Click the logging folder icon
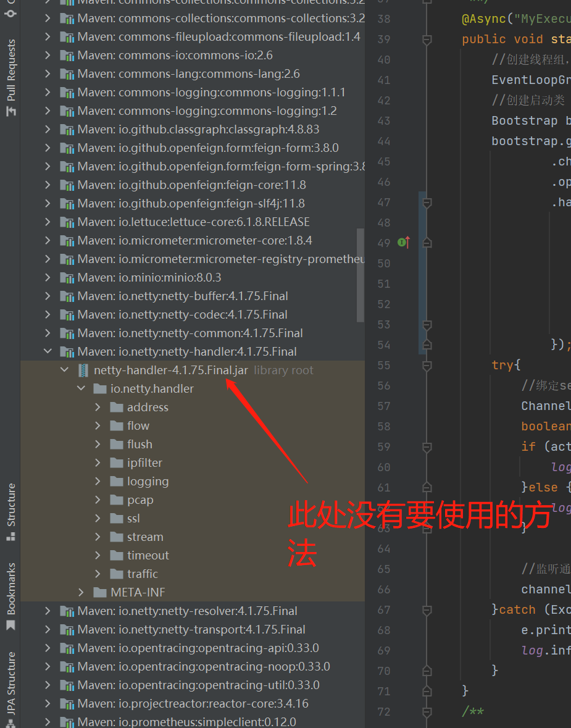The width and height of the screenshot is (571, 728). tap(117, 482)
